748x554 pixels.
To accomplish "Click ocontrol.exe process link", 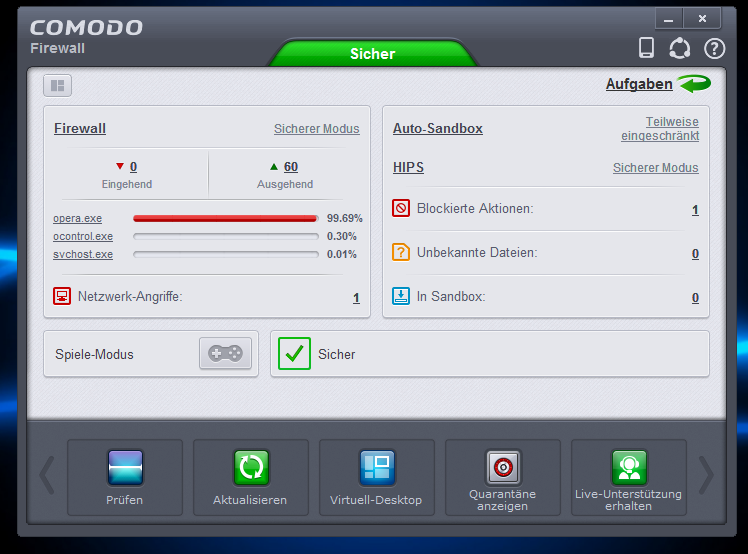I will pyautogui.click(x=83, y=237).
